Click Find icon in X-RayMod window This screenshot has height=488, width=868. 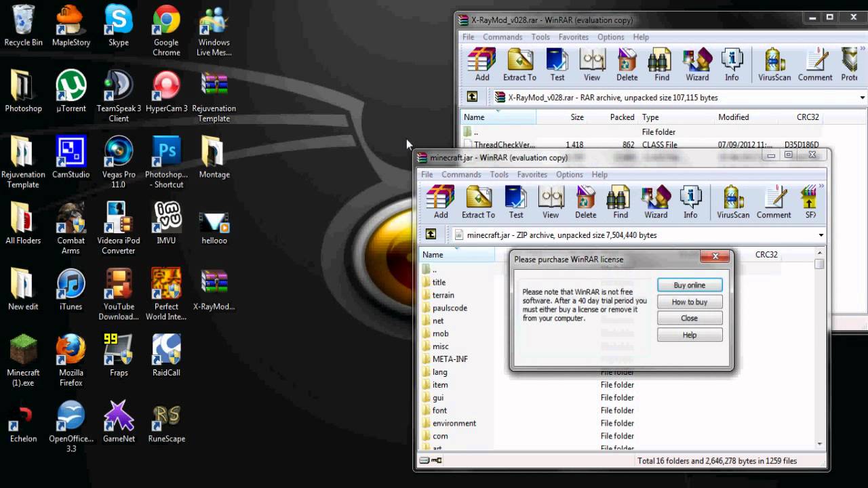662,65
